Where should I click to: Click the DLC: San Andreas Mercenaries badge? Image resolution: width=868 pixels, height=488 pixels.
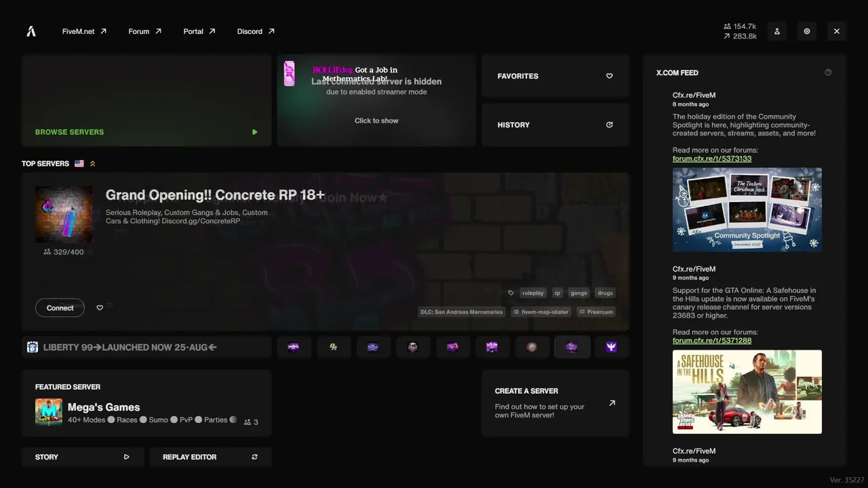click(462, 312)
